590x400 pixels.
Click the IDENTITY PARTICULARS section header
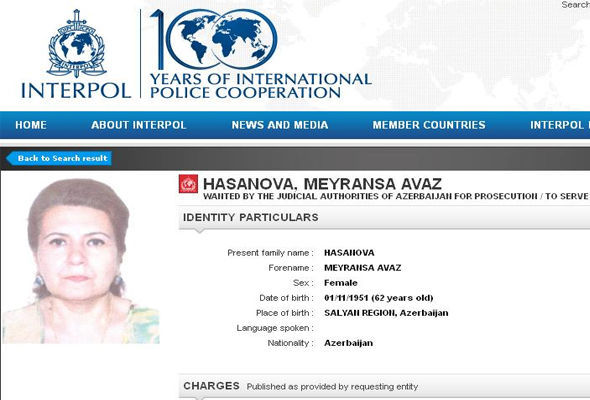[251, 217]
